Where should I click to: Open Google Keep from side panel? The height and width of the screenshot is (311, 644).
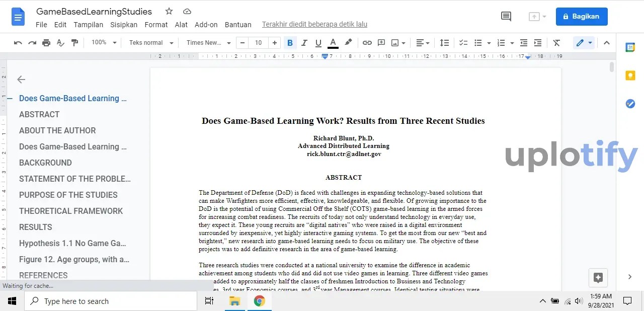tap(630, 75)
